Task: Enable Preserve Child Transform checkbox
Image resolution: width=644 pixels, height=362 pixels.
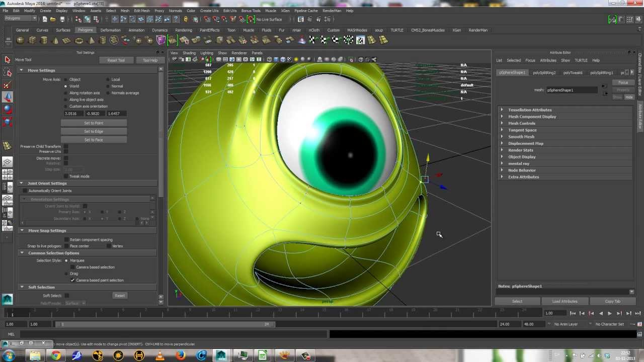Action: [x=66, y=146]
